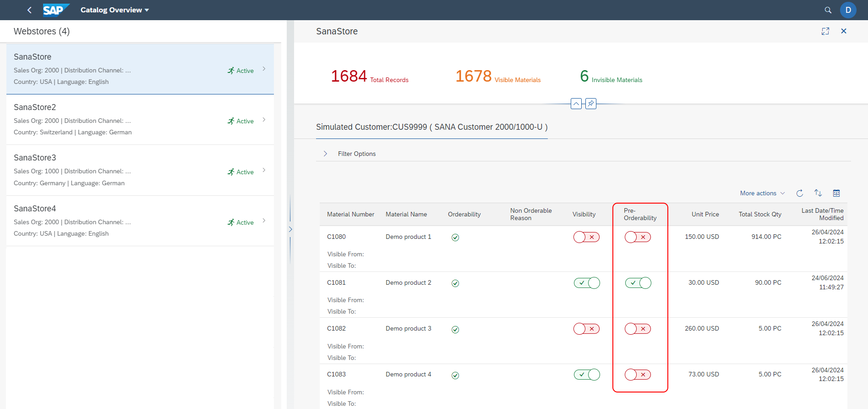Toggle Pre-Orderability switch for C1080

pos(638,237)
